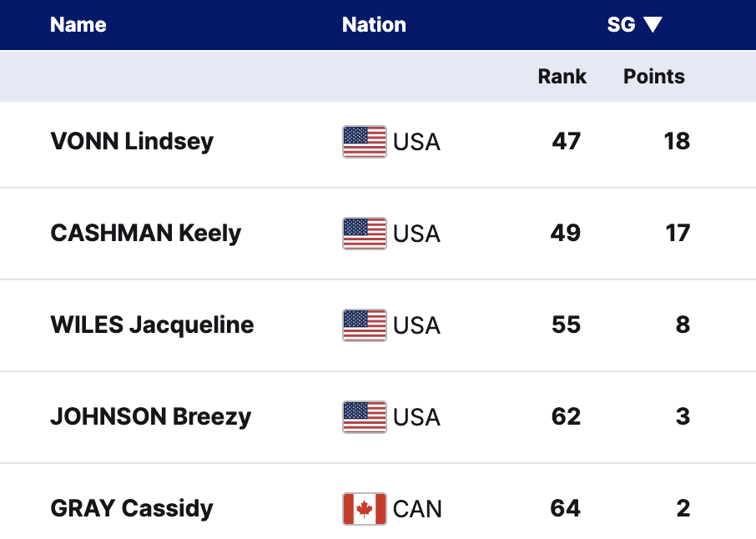The height and width of the screenshot is (539, 756).
Task: Click the Name column header
Action: (78, 25)
